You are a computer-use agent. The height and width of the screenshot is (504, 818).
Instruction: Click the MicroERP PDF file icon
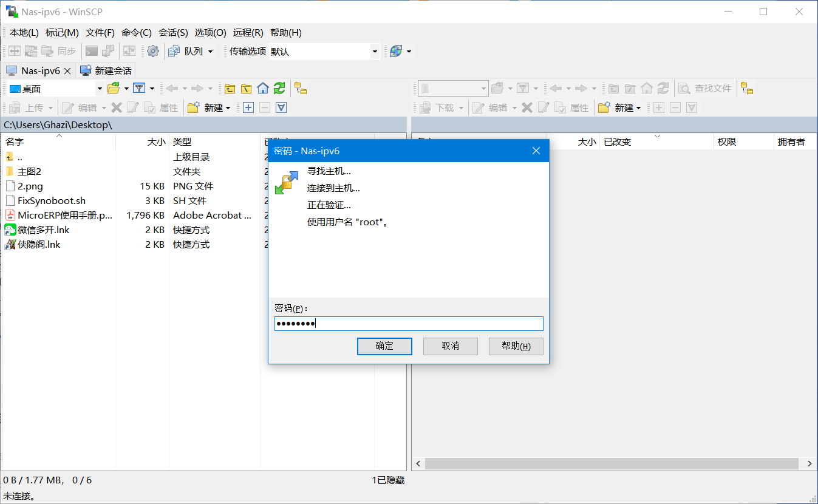tap(10, 215)
